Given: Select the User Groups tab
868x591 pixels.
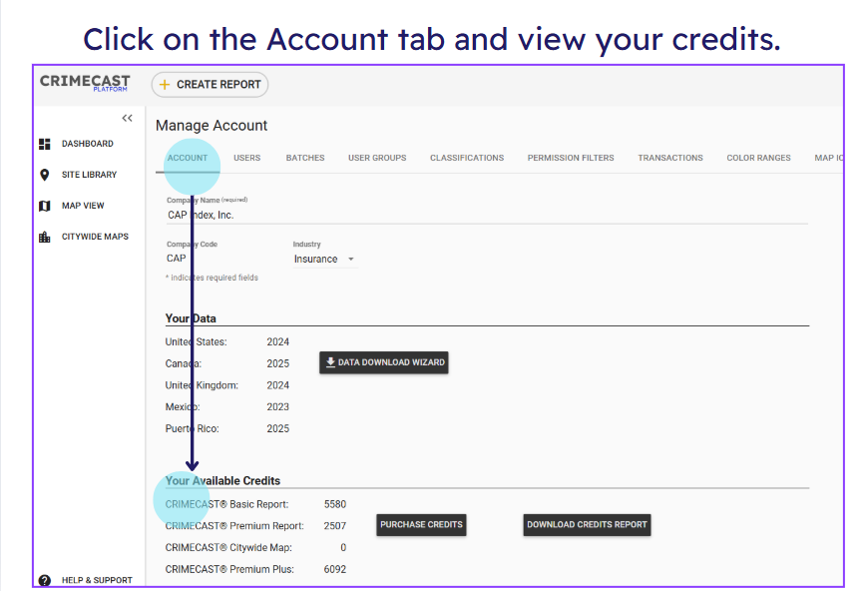Looking at the screenshot, I should pos(377,158).
